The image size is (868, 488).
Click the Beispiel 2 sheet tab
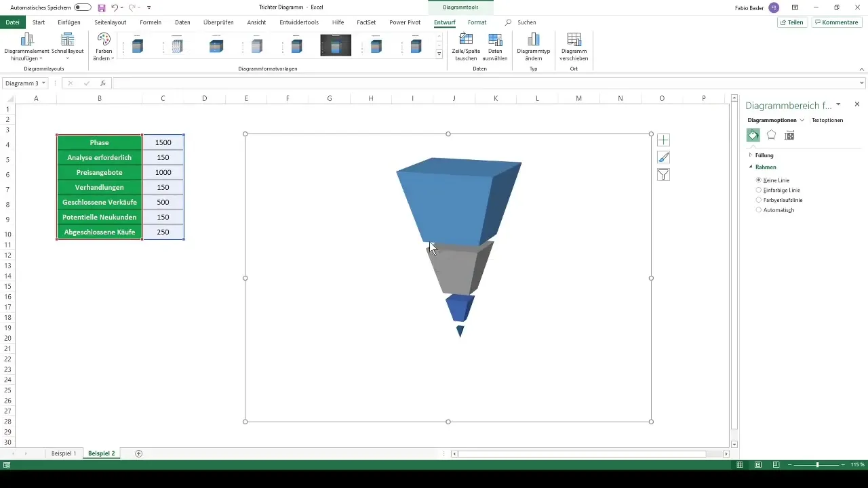tap(101, 453)
